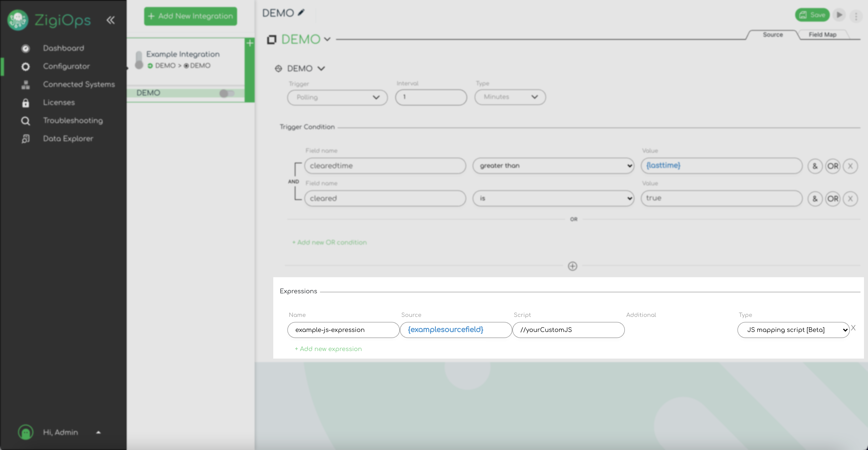The height and width of the screenshot is (450, 868).
Task: Click the pencil icon to rename DEMO
Action: point(301,13)
